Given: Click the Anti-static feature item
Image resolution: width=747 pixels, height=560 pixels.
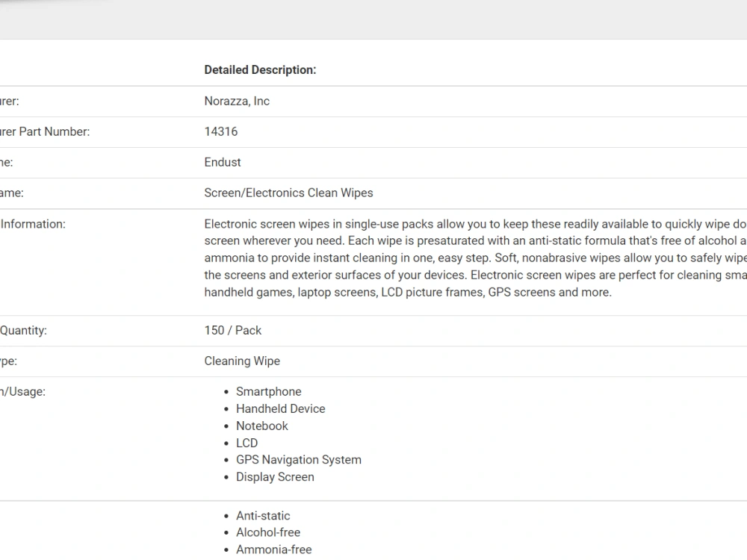Looking at the screenshot, I should tap(263, 516).
